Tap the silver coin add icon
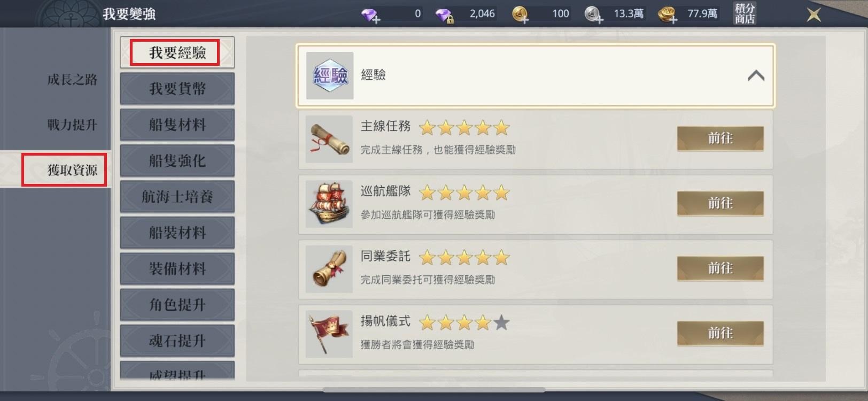Viewport: 868px width, 401px height. pos(594,14)
